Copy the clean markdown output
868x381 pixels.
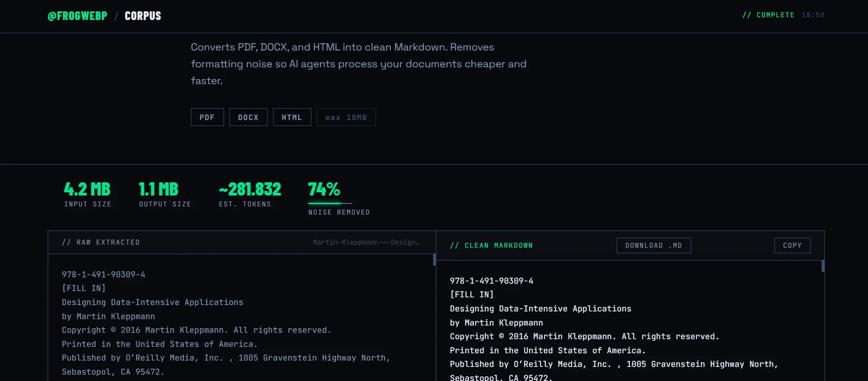point(792,246)
